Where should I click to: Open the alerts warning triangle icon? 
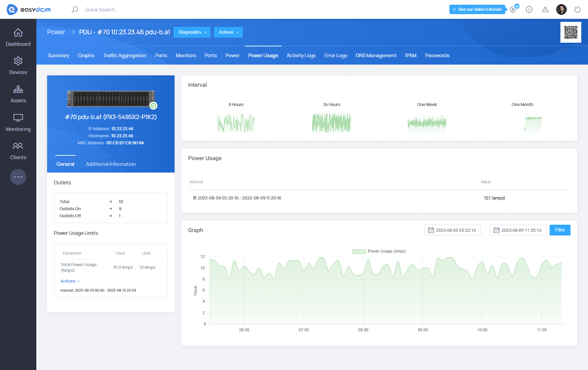tap(545, 9)
